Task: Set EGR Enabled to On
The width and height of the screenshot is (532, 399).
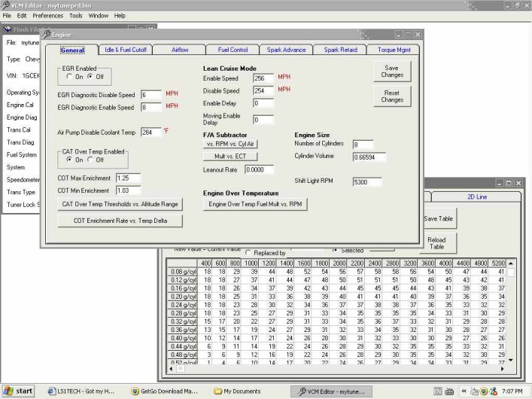Action: coord(69,77)
